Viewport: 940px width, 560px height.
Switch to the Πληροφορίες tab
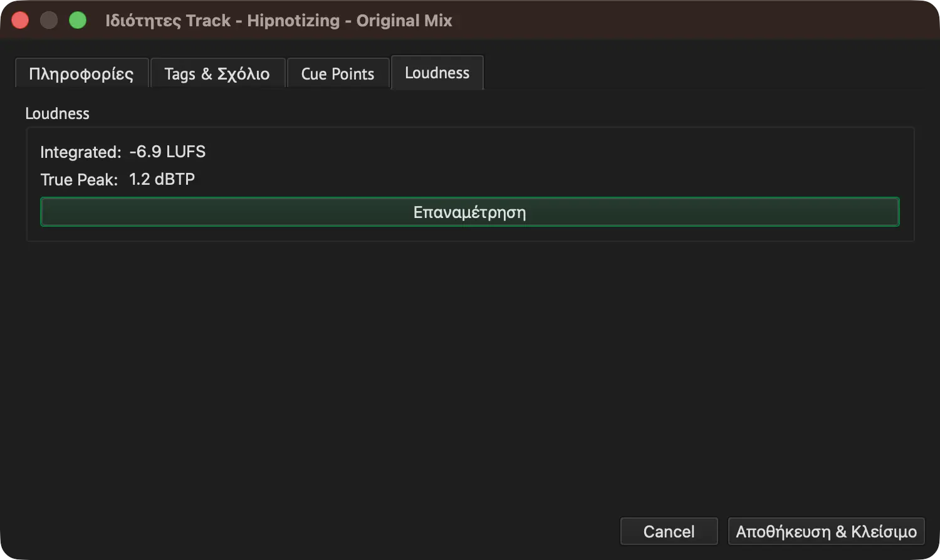tap(81, 73)
